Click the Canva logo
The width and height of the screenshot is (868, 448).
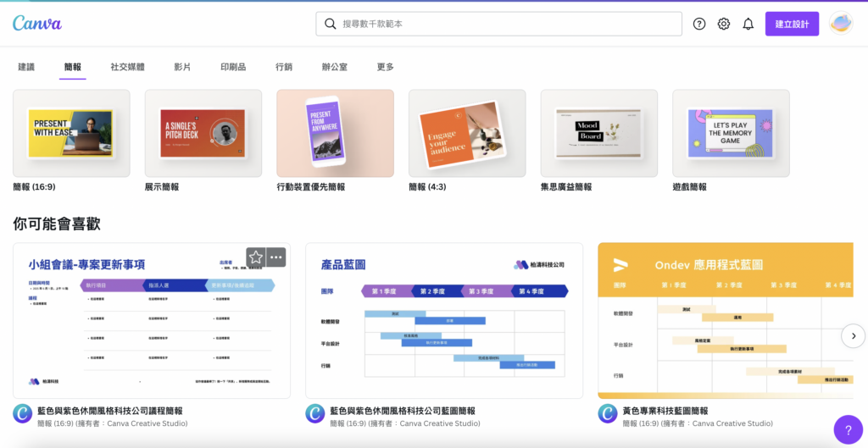point(37,23)
